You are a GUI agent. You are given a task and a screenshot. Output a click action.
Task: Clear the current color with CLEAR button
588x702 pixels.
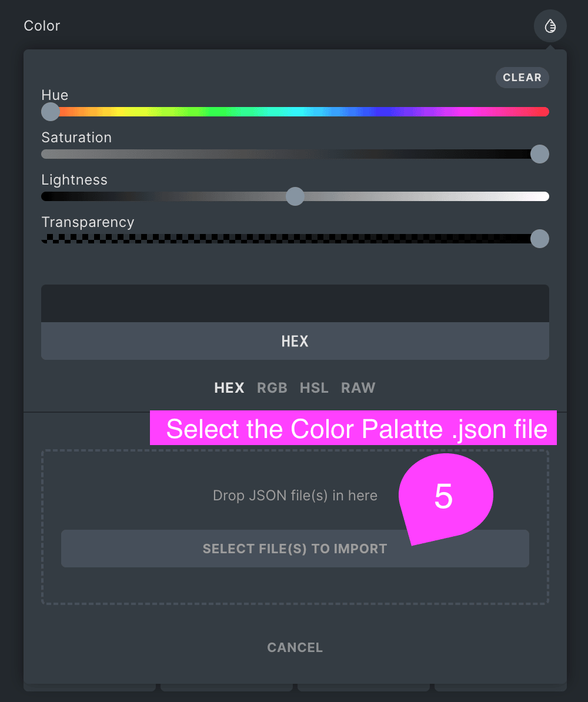click(x=522, y=78)
